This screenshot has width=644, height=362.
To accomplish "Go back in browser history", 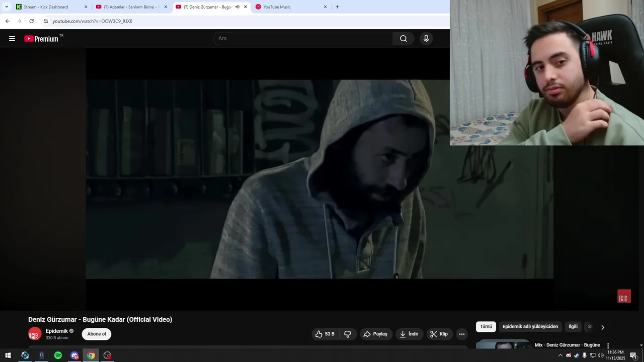I will coord(7,21).
